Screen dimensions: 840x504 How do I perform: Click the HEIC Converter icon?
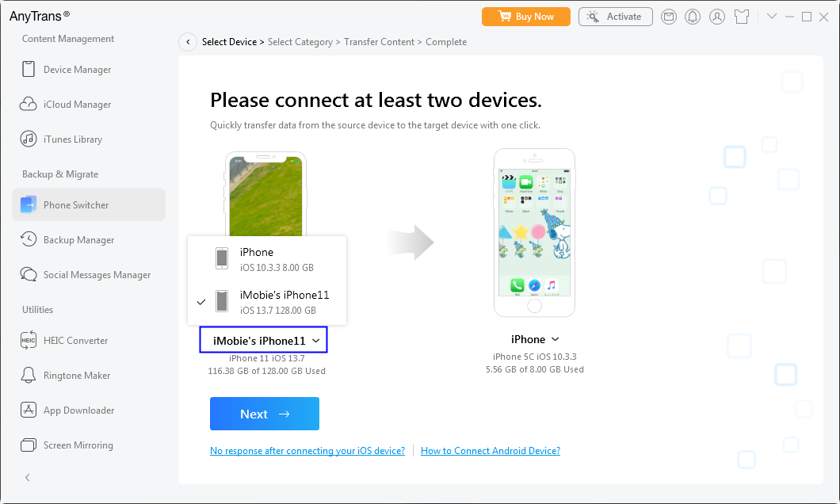[29, 341]
